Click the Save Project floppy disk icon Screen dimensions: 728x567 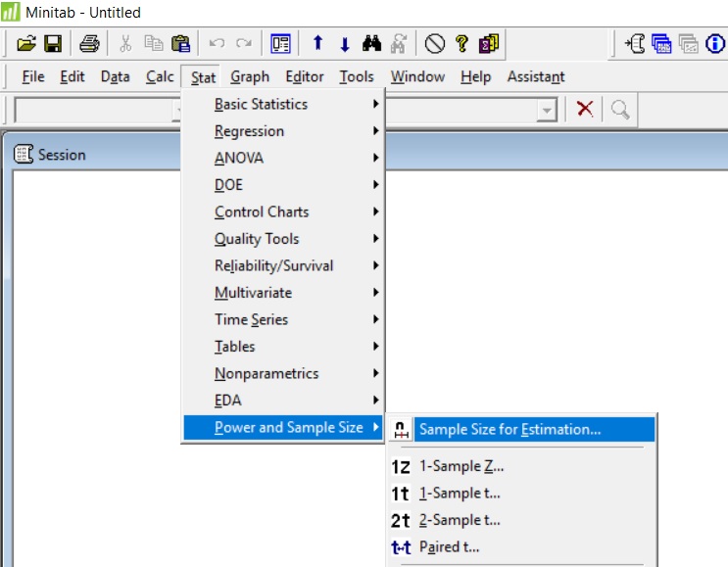(53, 44)
